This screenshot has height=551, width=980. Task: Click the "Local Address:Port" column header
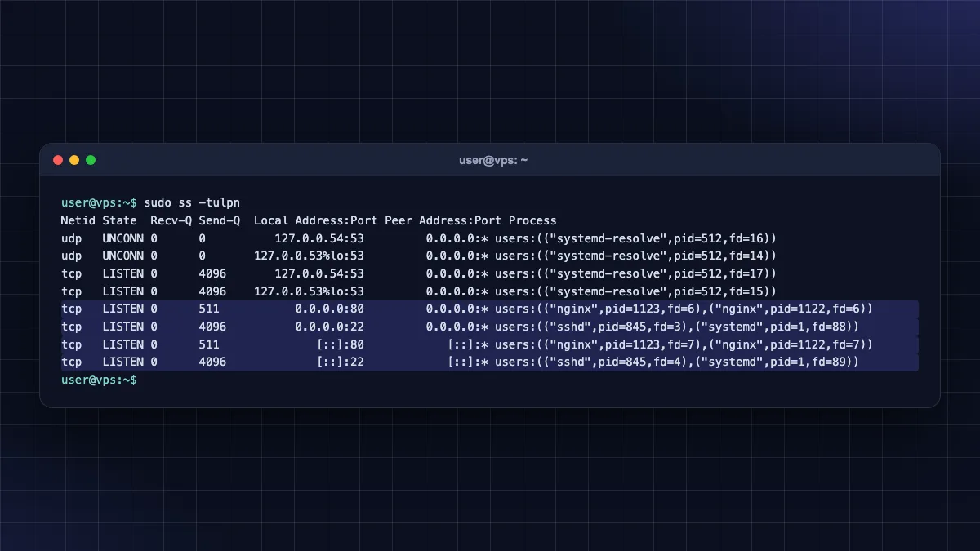click(x=316, y=220)
